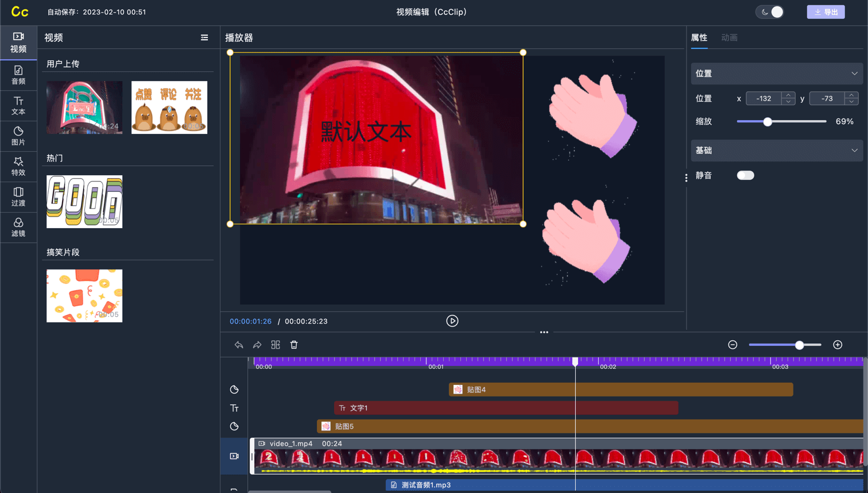This screenshot has width=868, height=493.
Task: Click the top-right selection handle in preview
Action: click(523, 52)
